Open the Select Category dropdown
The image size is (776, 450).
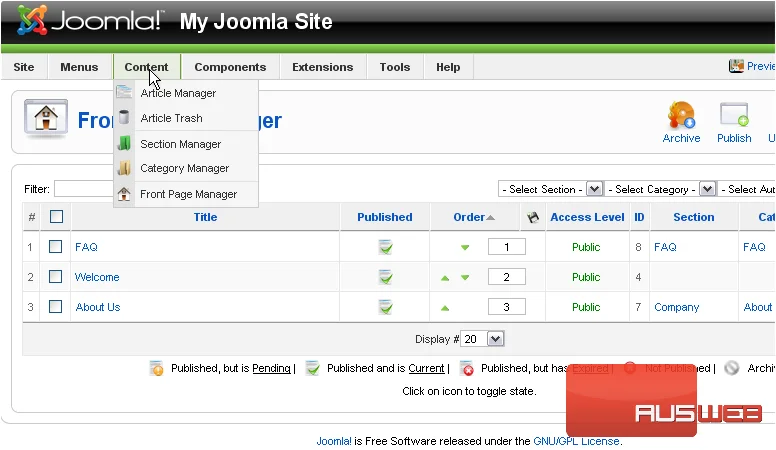pyautogui.click(x=660, y=189)
